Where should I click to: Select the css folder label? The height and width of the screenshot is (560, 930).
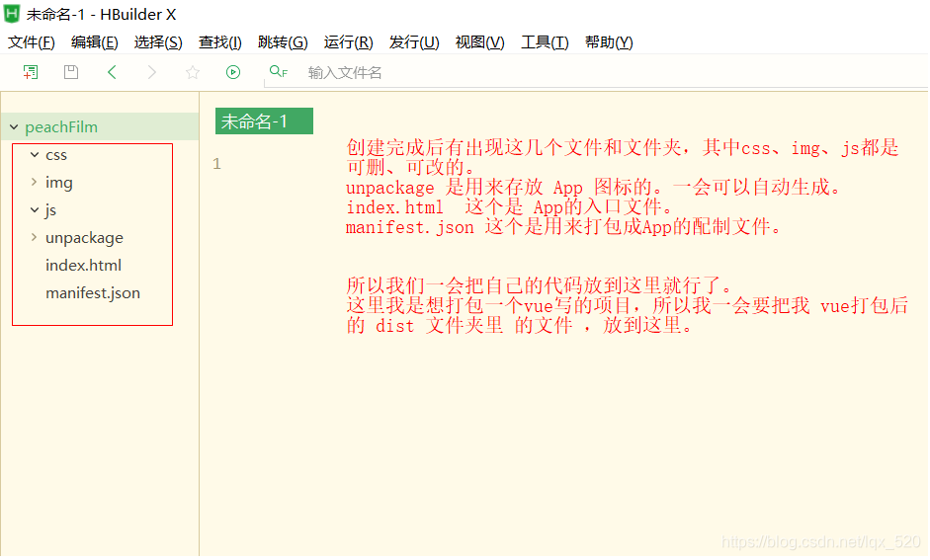[56, 155]
